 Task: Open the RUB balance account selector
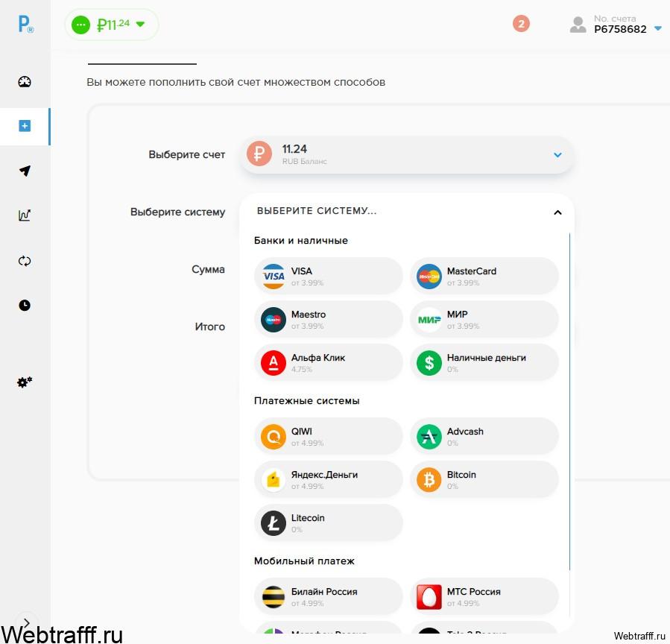pyautogui.click(x=406, y=155)
